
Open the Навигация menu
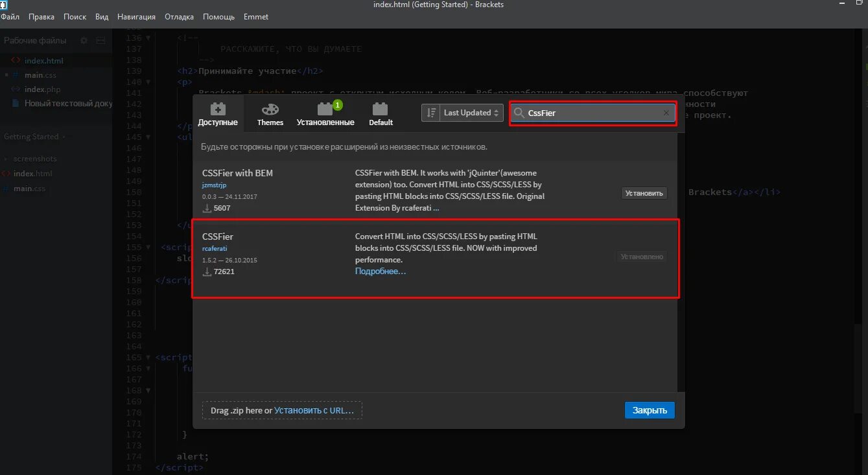[137, 17]
